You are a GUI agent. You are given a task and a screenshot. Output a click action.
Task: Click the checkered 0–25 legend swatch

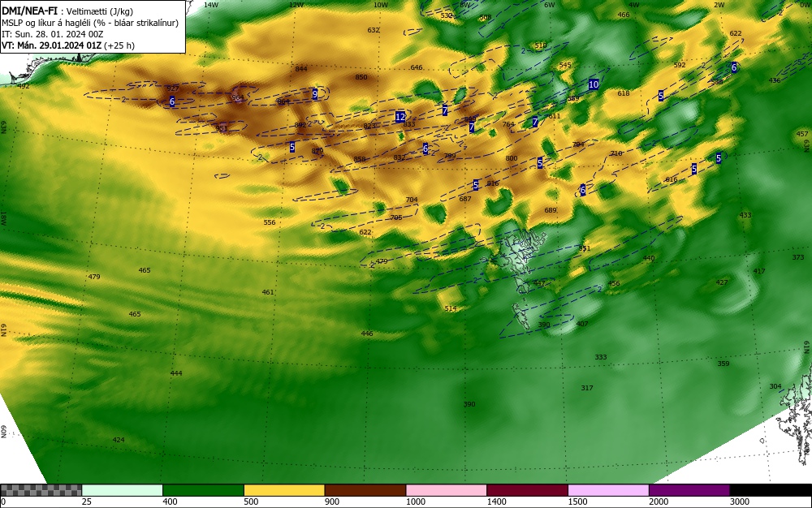tap(41, 490)
